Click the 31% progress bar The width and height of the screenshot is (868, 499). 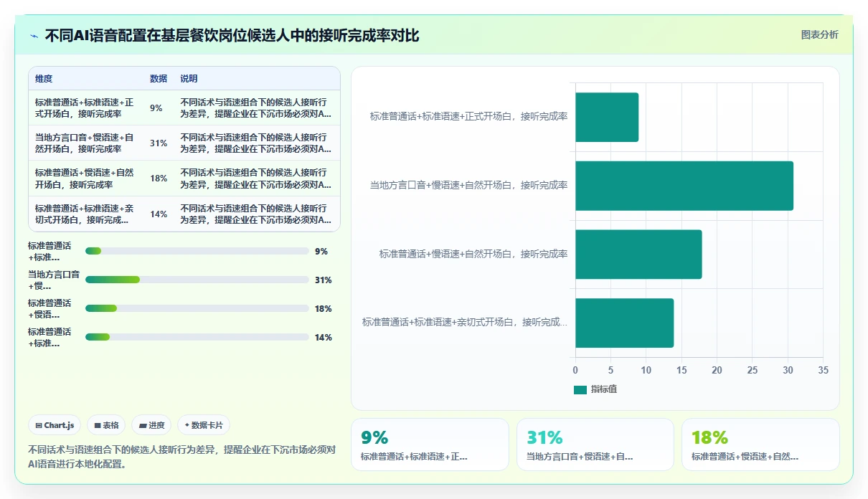197,280
